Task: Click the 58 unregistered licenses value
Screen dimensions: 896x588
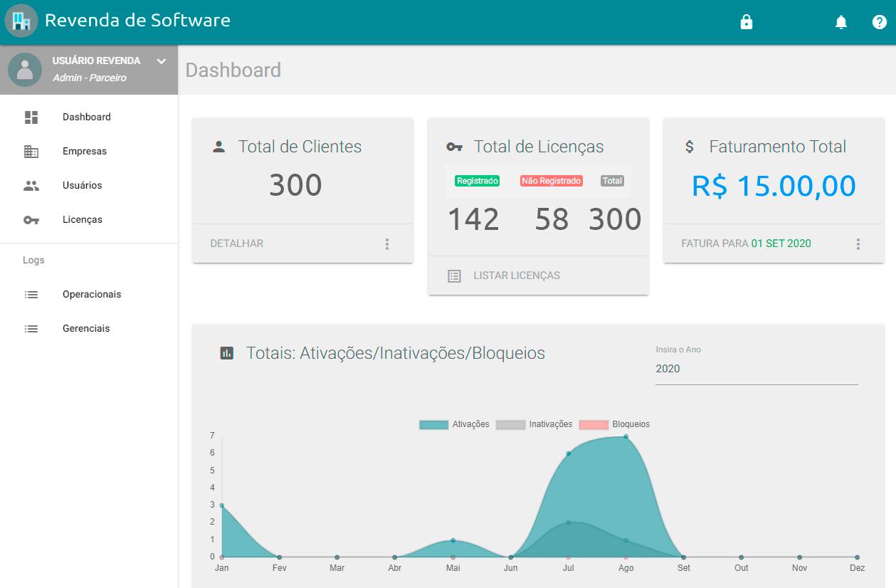Action: click(552, 219)
